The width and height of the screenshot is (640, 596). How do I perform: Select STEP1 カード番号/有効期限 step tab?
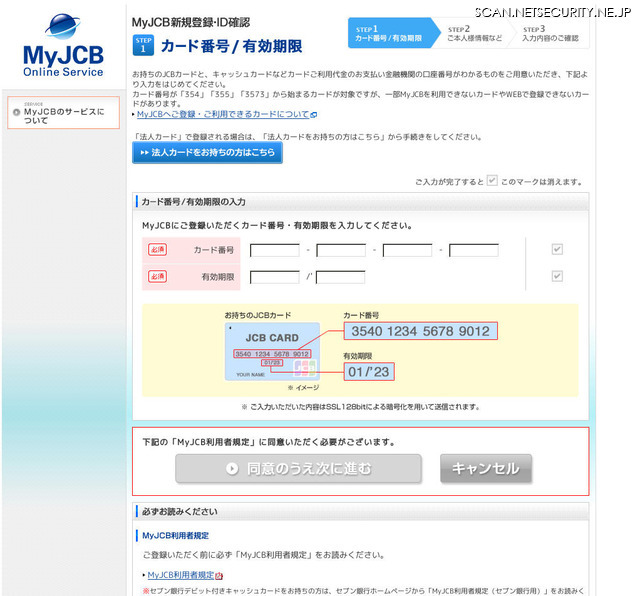pyautogui.click(x=393, y=33)
